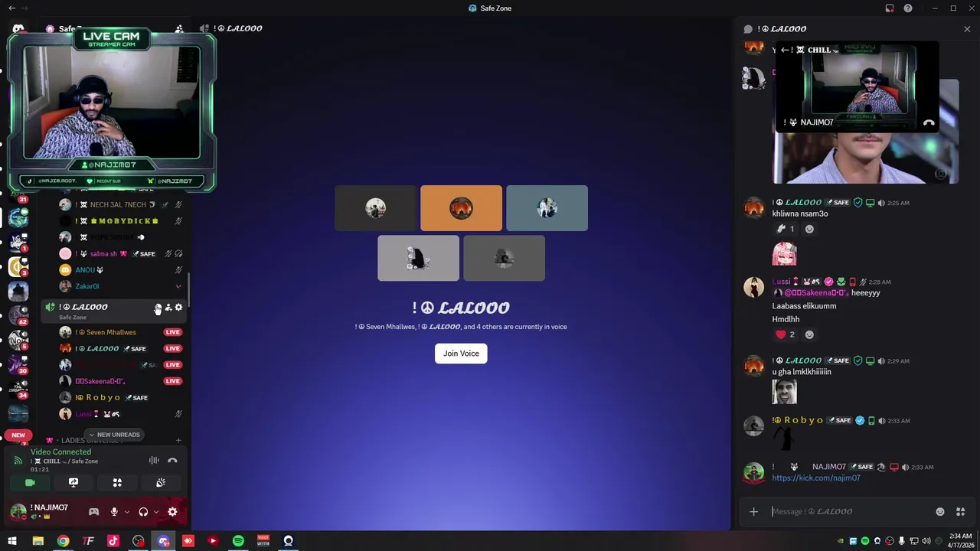
Task: Open attachment plus button in chat
Action: click(x=753, y=512)
